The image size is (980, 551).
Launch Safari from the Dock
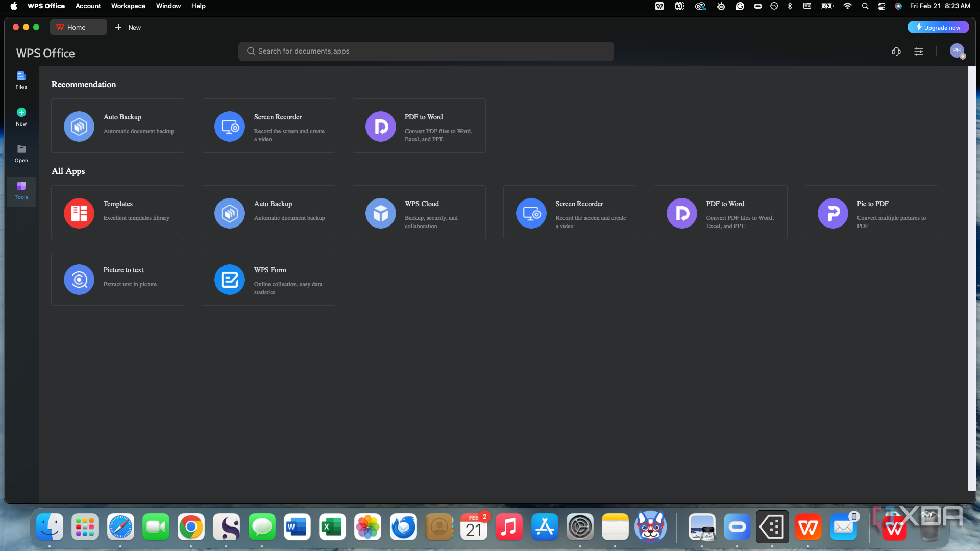tap(120, 527)
